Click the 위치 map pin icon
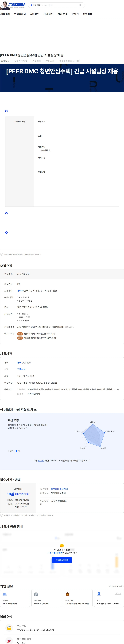This screenshot has height=644, width=124. [x=99, y=594]
